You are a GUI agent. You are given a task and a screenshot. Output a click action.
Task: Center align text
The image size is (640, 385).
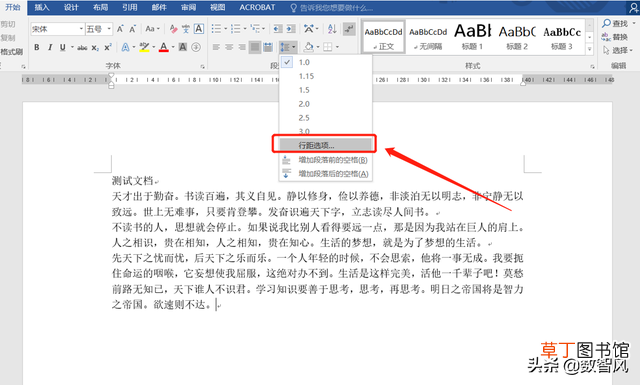[x=229, y=47]
